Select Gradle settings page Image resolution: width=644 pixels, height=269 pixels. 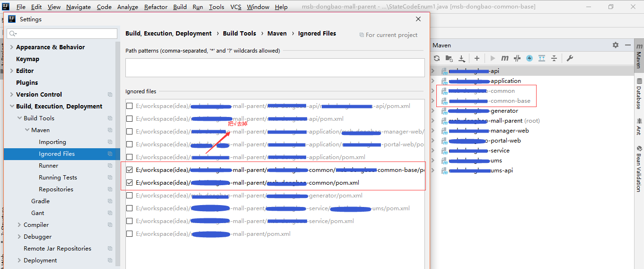40,201
